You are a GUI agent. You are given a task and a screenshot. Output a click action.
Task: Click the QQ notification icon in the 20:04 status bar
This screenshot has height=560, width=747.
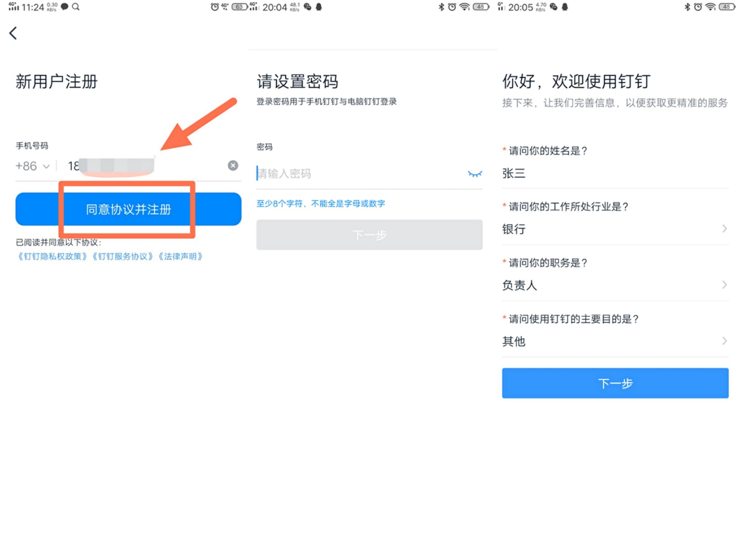pyautogui.click(x=319, y=7)
